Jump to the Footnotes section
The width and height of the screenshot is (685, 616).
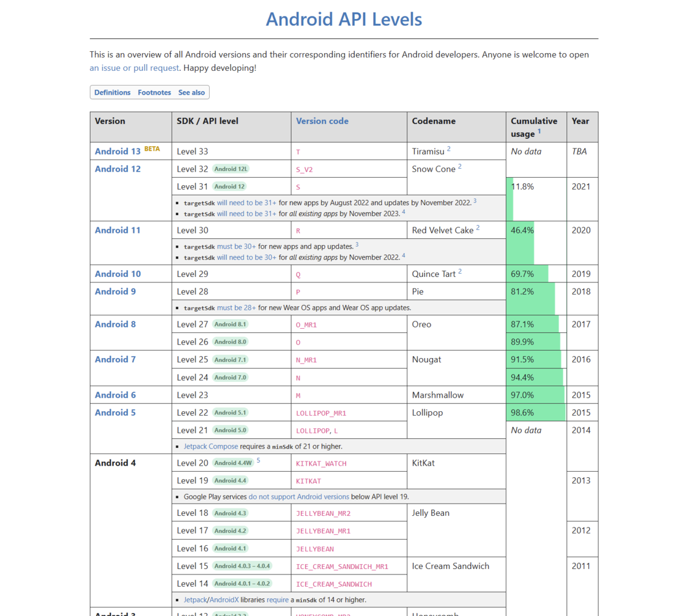pyautogui.click(x=154, y=92)
